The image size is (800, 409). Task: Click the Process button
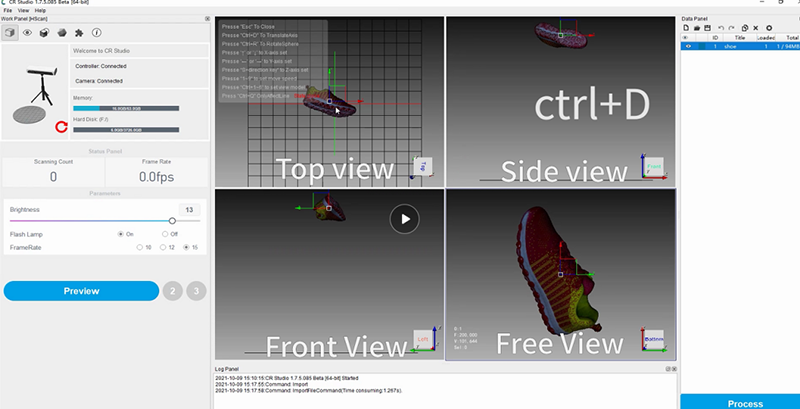click(x=739, y=402)
